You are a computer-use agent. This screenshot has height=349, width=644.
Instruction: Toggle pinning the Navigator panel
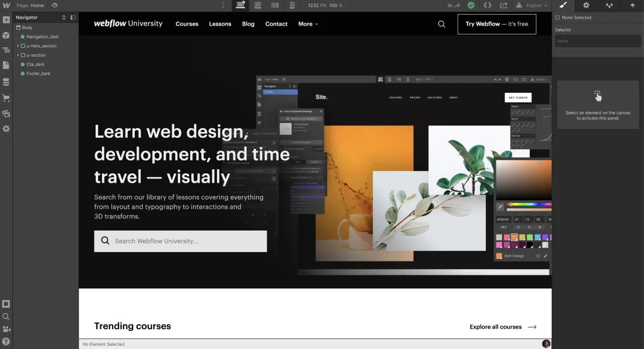(x=73, y=18)
